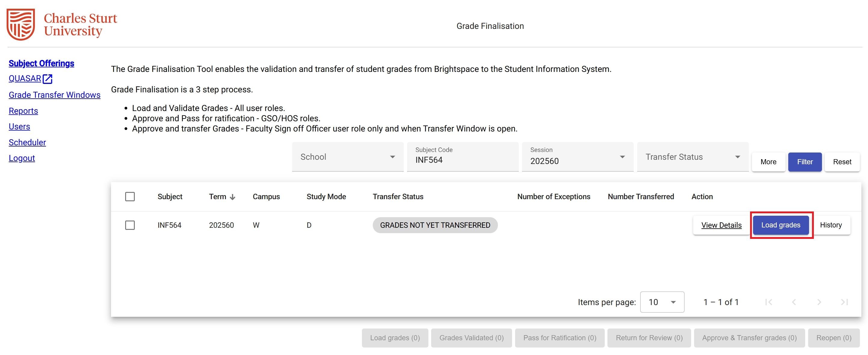
Task: Tick the select-all header checkbox
Action: point(130,197)
